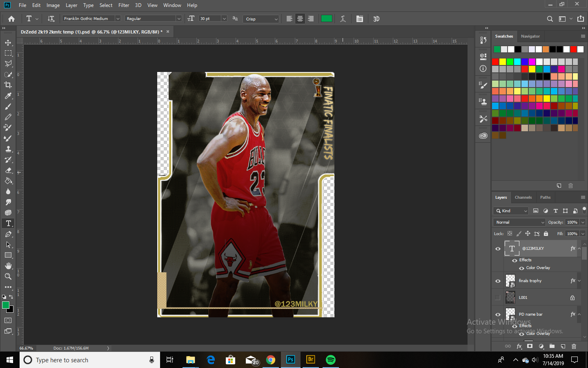Toggle text orientation icon

coord(51,19)
